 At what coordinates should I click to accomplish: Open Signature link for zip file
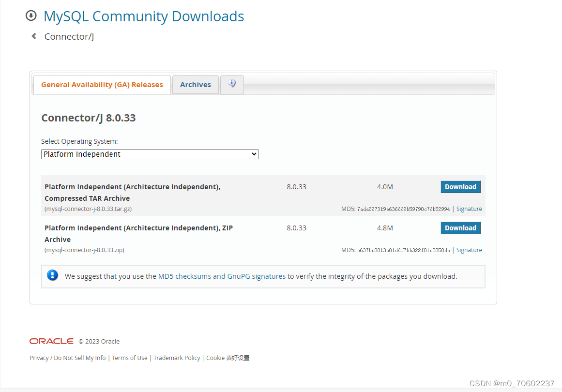pos(469,250)
